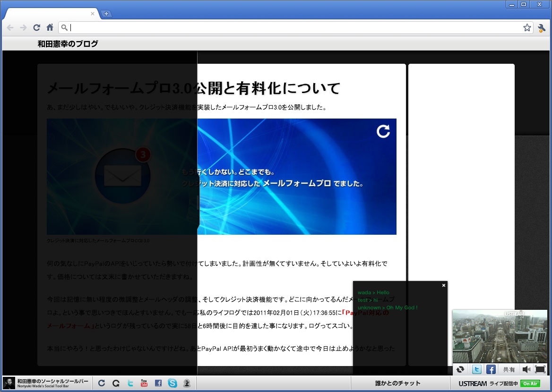
Task: Share Ustream stream on Facebook
Action: tap(491, 369)
